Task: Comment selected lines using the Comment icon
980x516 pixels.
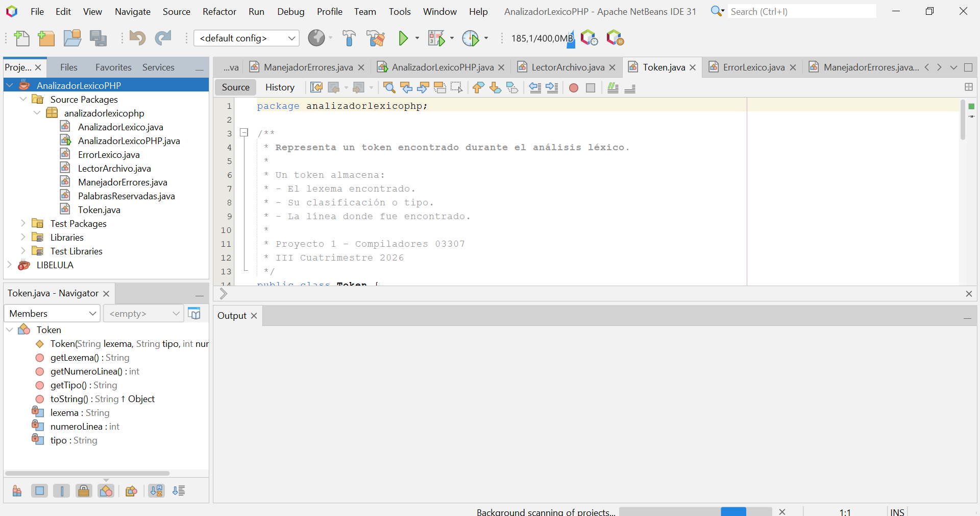Action: [613, 88]
